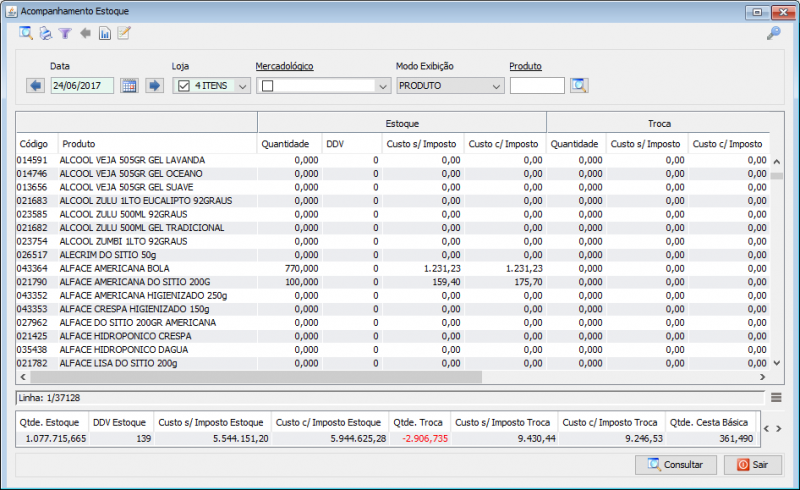Viewport: 800px width, 490px height.
Task: Click the gray back arrow toolbar icon
Action: pos(85,33)
